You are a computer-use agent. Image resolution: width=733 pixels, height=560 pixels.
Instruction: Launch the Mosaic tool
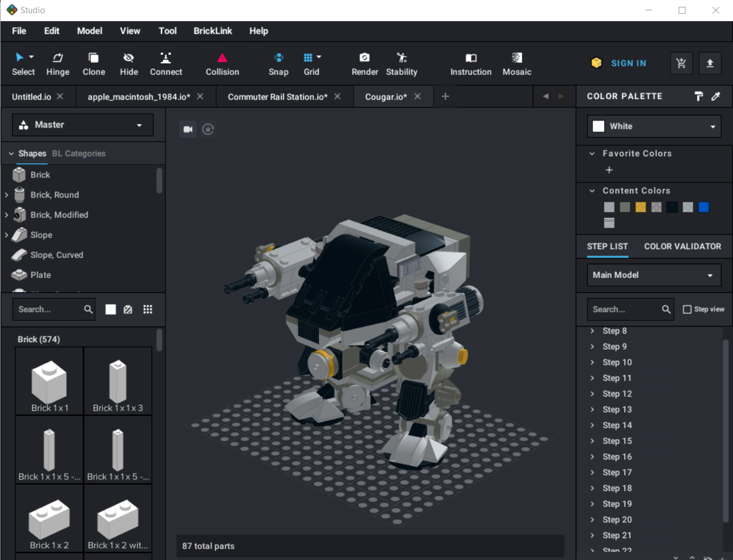(x=517, y=63)
